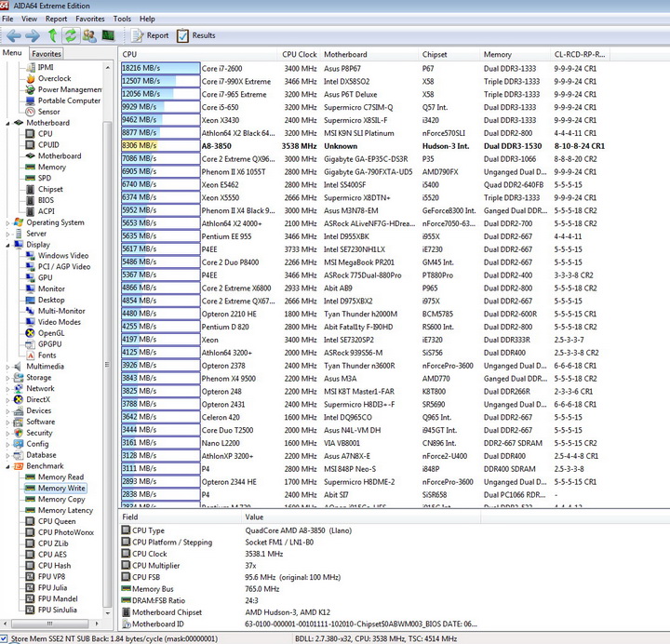
Task: Select the Database icon
Action: click(19, 455)
